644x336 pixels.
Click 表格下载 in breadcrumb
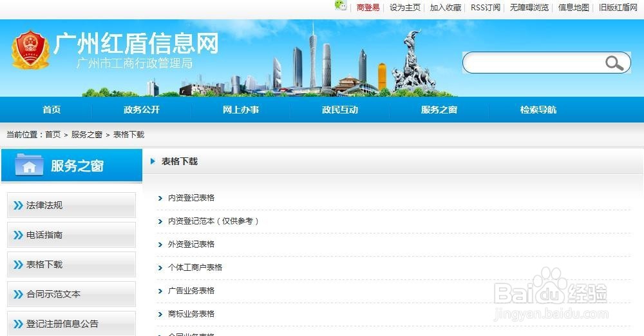pos(129,135)
